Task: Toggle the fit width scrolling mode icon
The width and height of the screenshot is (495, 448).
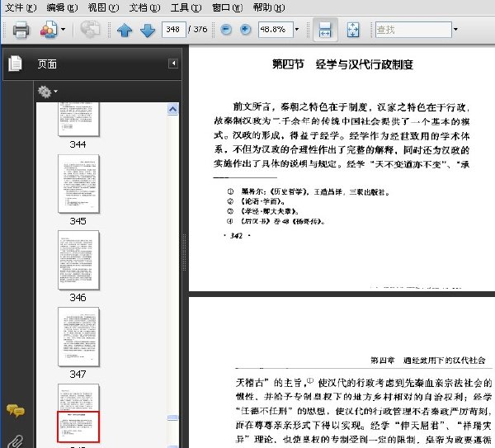Action: click(x=325, y=30)
